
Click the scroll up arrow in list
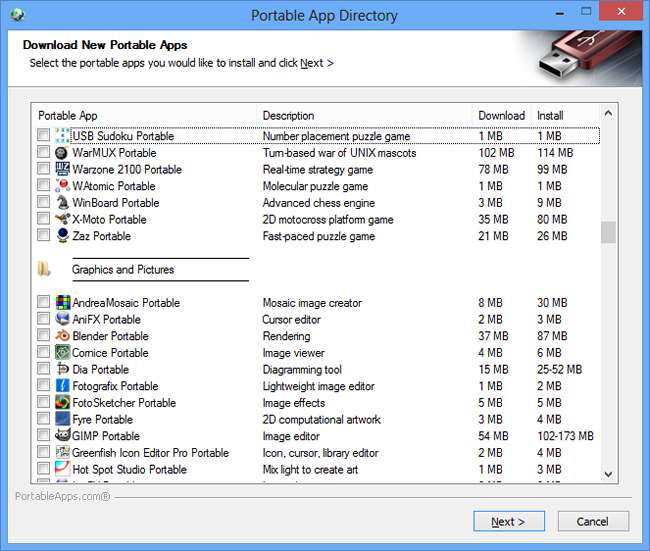click(x=608, y=114)
